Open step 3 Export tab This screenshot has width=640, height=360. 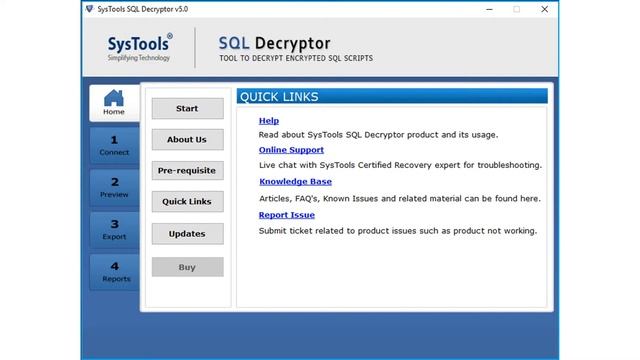(x=114, y=230)
